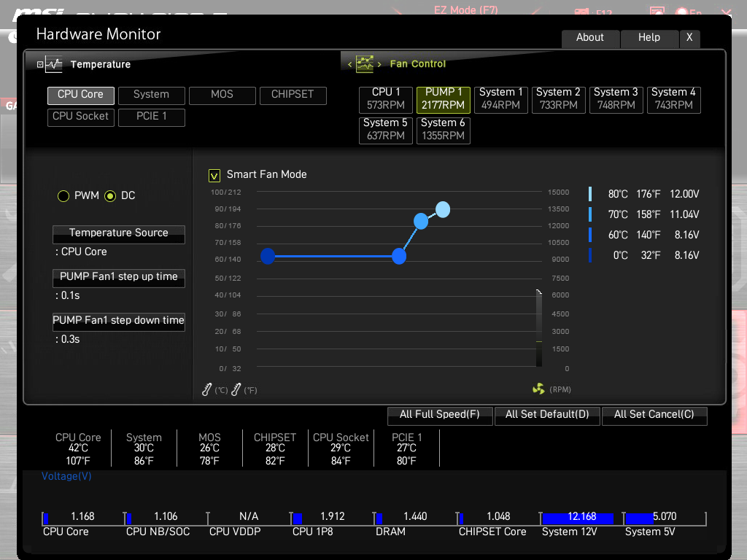
Task: Open the Temperature Source selector
Action: pos(119,234)
